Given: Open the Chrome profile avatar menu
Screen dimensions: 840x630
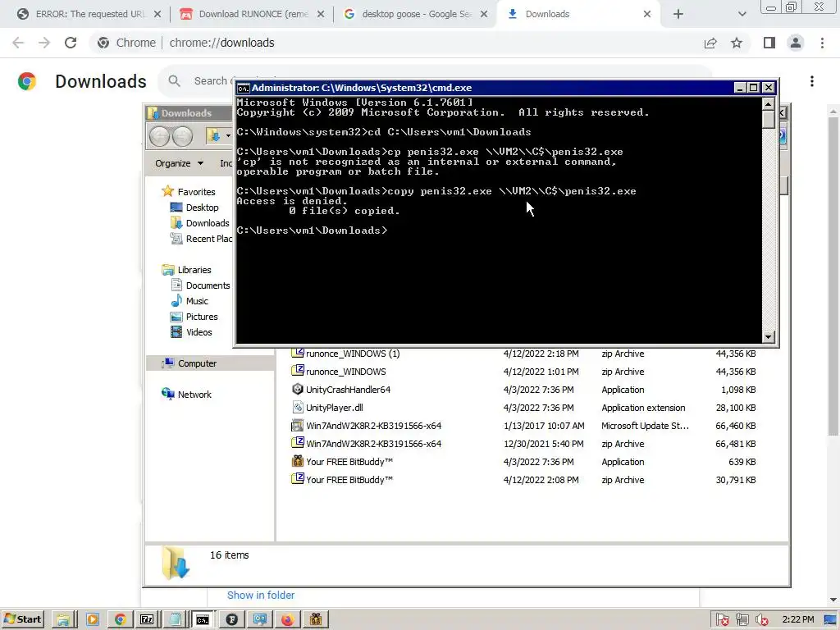Looking at the screenshot, I should (x=796, y=43).
